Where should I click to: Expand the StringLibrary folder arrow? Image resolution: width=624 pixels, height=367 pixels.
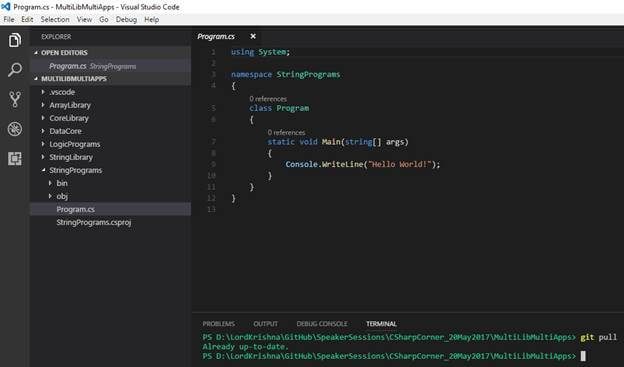tap(43, 157)
